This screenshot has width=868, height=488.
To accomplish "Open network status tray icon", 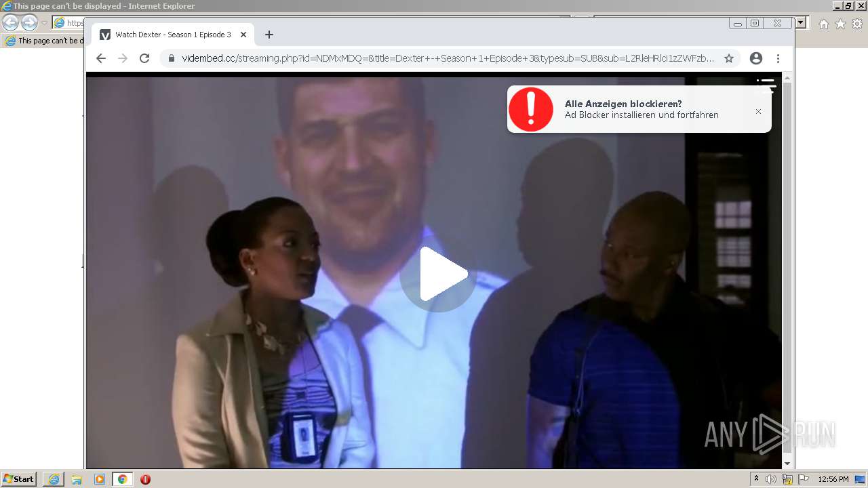I will pyautogui.click(x=787, y=479).
